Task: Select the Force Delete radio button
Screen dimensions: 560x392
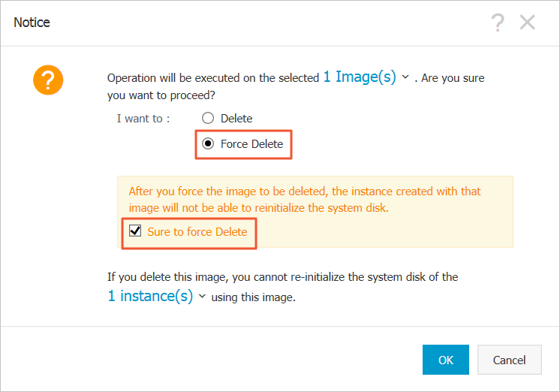Action: tap(208, 144)
